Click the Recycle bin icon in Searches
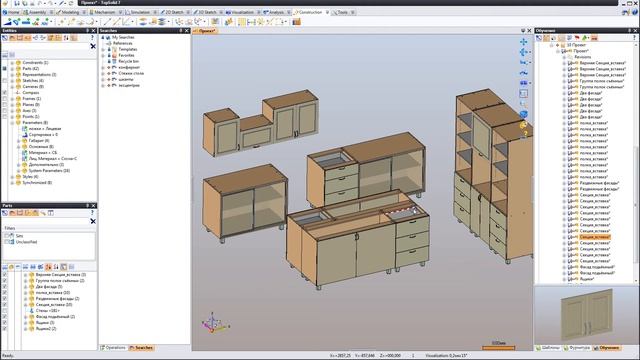The width and height of the screenshot is (640, 360). click(115, 61)
